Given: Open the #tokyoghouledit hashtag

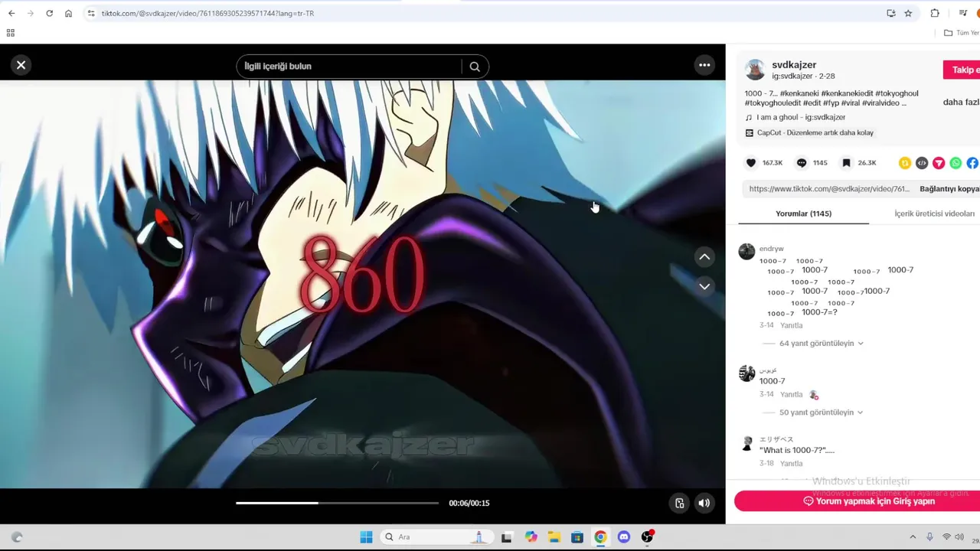Looking at the screenshot, I should coord(772,103).
